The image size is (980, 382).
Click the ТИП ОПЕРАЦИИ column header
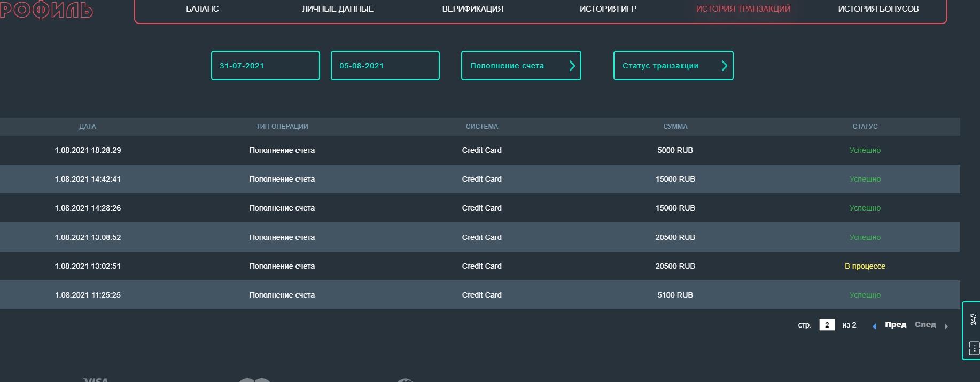282,127
